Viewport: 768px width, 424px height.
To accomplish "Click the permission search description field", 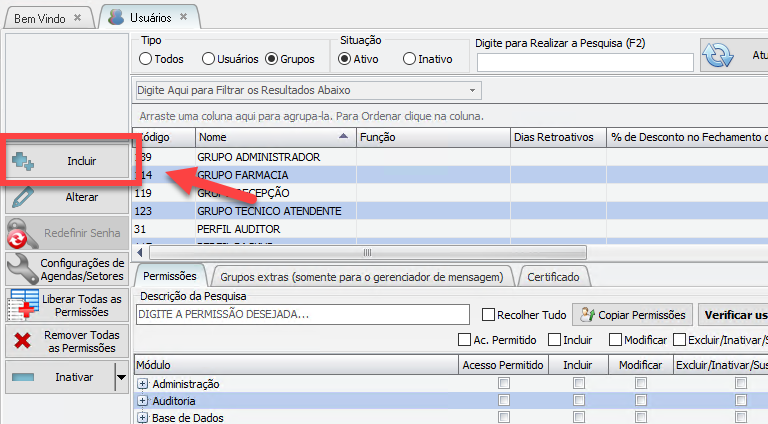I will click(x=303, y=314).
